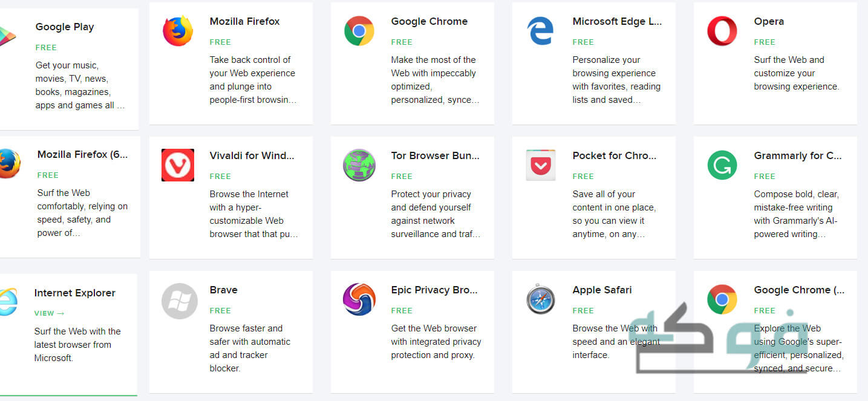Click FREE label under Apple Safari
The width and height of the screenshot is (868, 401).
tap(583, 310)
